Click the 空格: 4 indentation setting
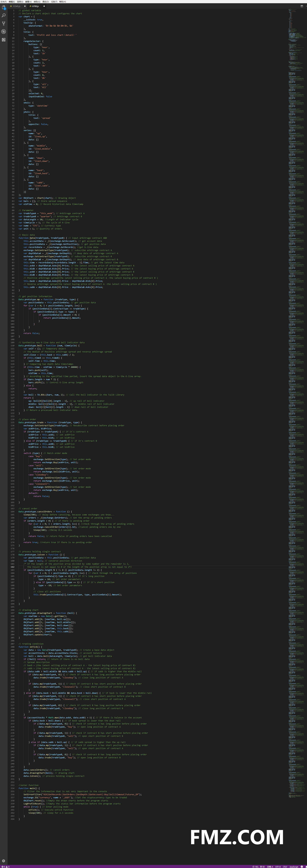Viewport: 307px width, 868px height. click(x=270, y=867)
